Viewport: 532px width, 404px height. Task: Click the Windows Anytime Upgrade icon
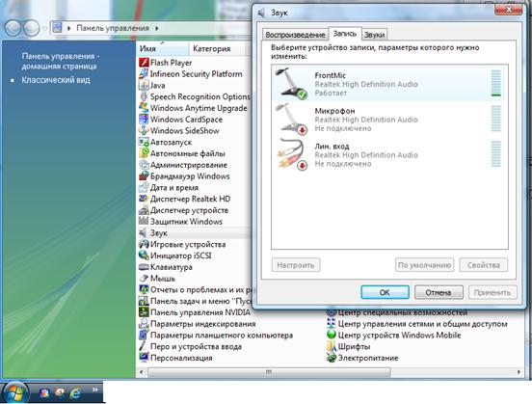click(144, 108)
